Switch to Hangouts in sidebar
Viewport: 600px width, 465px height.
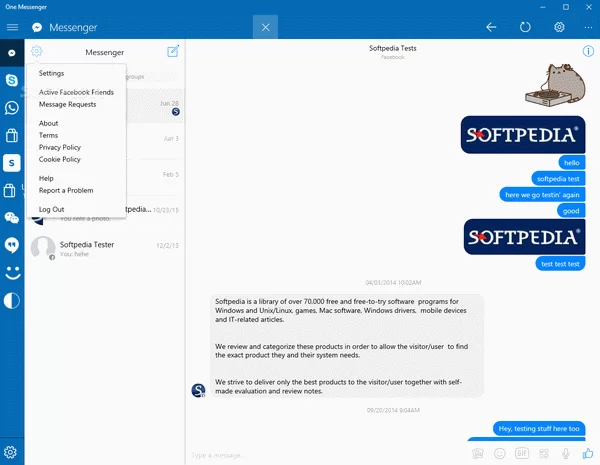pyautogui.click(x=12, y=245)
